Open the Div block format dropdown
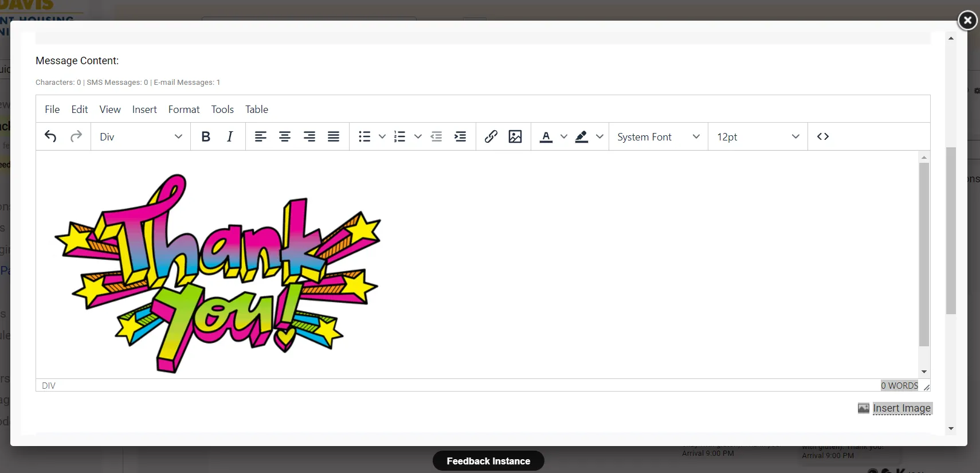The image size is (980, 473). [141, 136]
